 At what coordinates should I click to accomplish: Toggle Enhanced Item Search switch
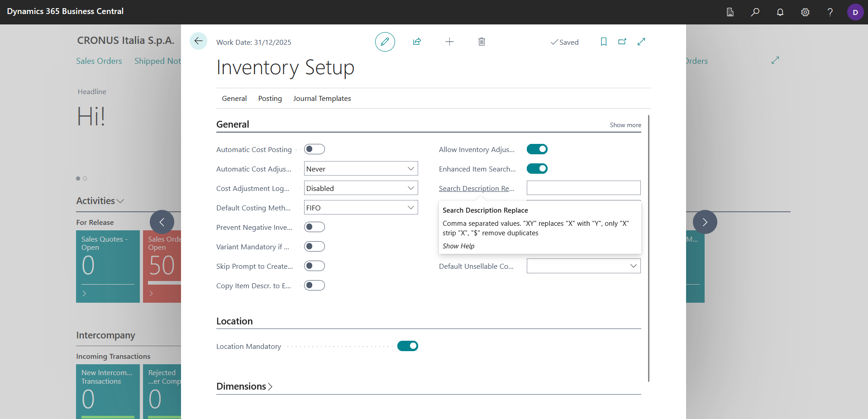(x=537, y=169)
